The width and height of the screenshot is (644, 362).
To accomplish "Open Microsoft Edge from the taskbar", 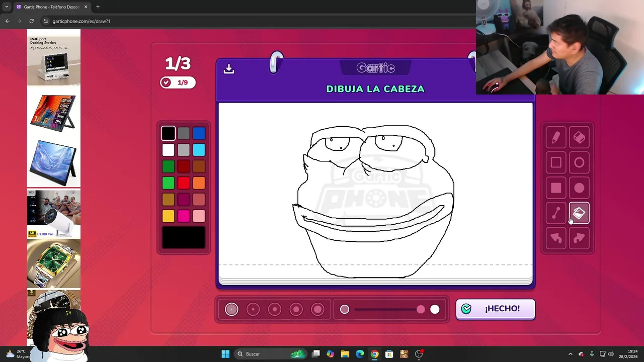I will click(x=360, y=354).
